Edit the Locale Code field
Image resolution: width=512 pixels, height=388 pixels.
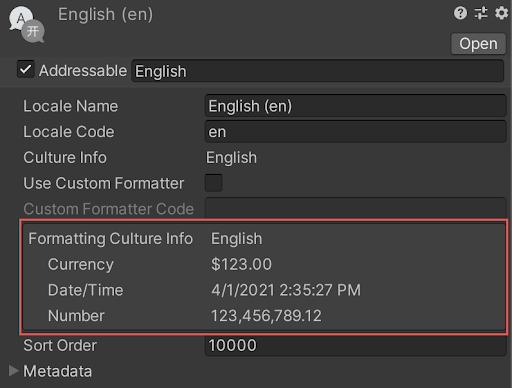(356, 132)
